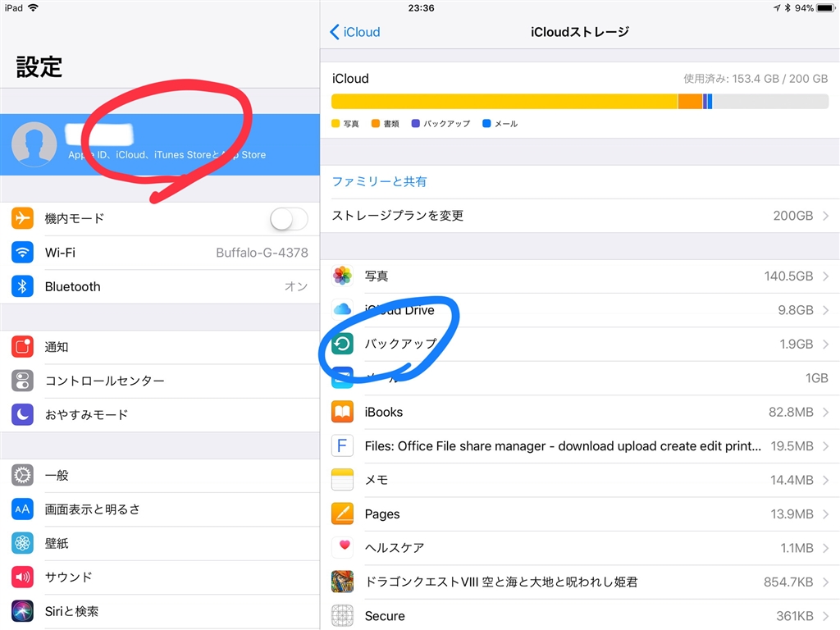Tap the Files Office app icon
The width and height of the screenshot is (840, 630).
(x=342, y=445)
